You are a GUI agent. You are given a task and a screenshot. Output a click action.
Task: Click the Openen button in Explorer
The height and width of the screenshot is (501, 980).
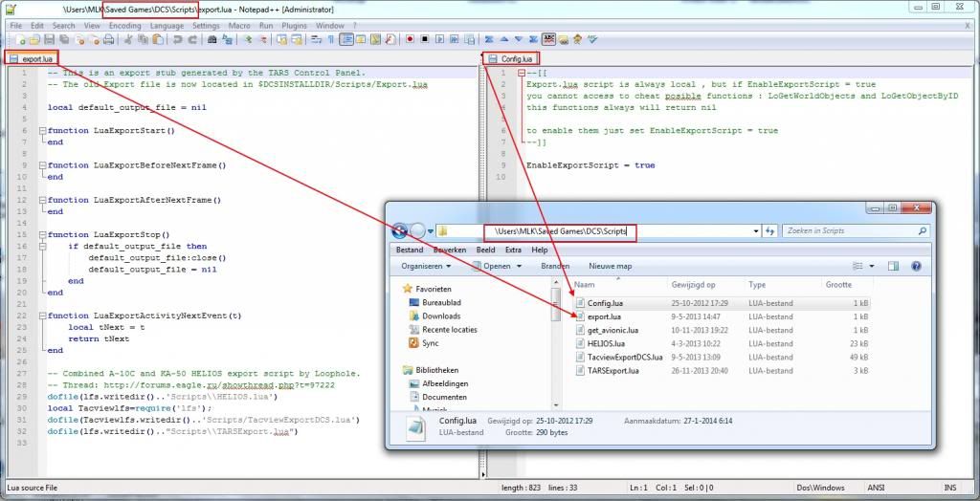click(497, 266)
